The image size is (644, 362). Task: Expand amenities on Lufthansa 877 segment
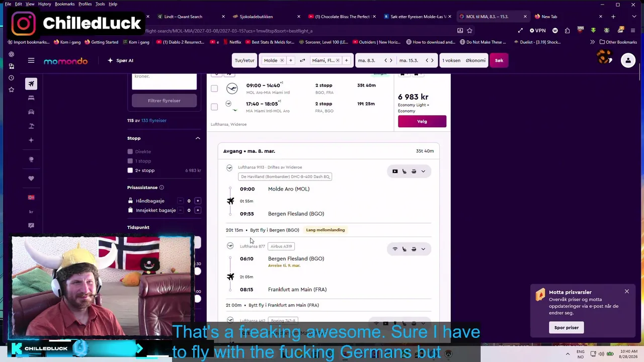pos(423,249)
